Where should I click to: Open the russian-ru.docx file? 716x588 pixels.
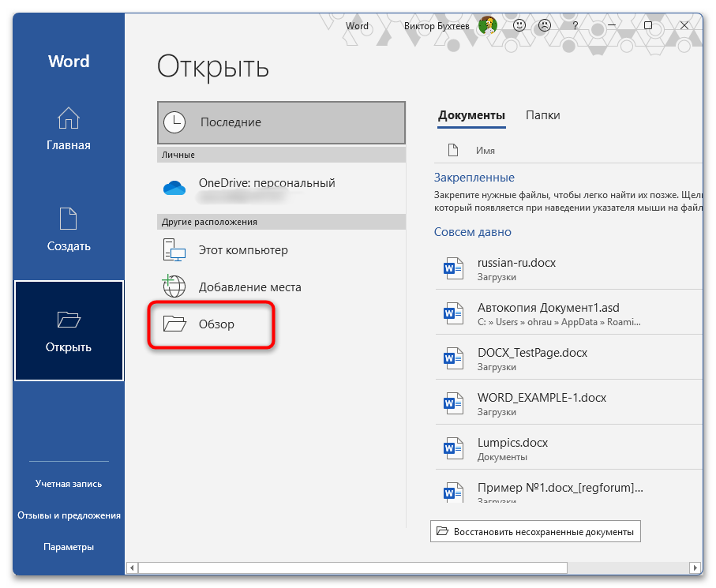point(516,263)
